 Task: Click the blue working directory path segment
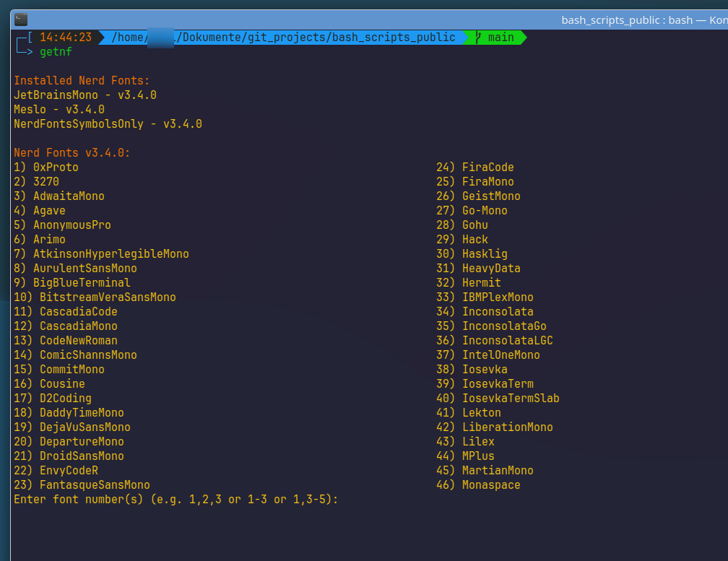(283, 38)
